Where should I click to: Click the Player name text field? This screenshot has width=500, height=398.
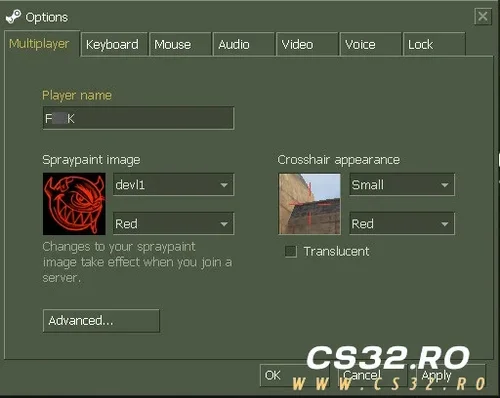(x=138, y=118)
